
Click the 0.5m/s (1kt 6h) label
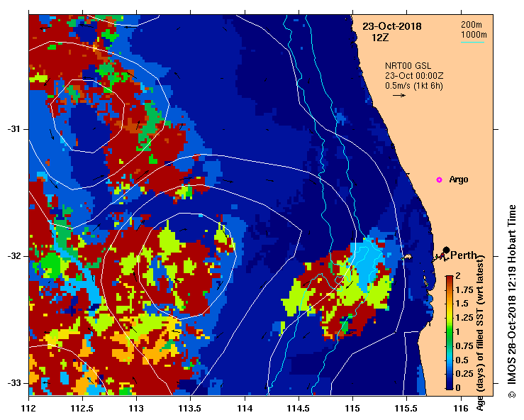coord(413,86)
